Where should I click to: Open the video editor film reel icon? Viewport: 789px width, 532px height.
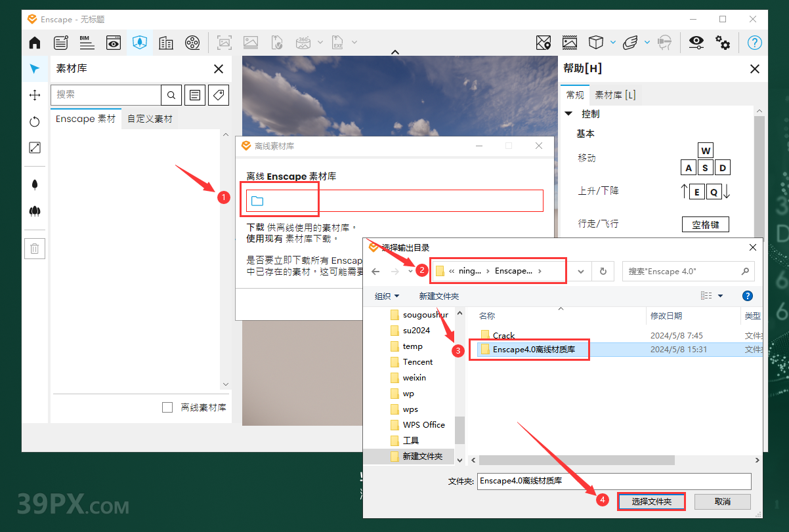click(x=192, y=43)
